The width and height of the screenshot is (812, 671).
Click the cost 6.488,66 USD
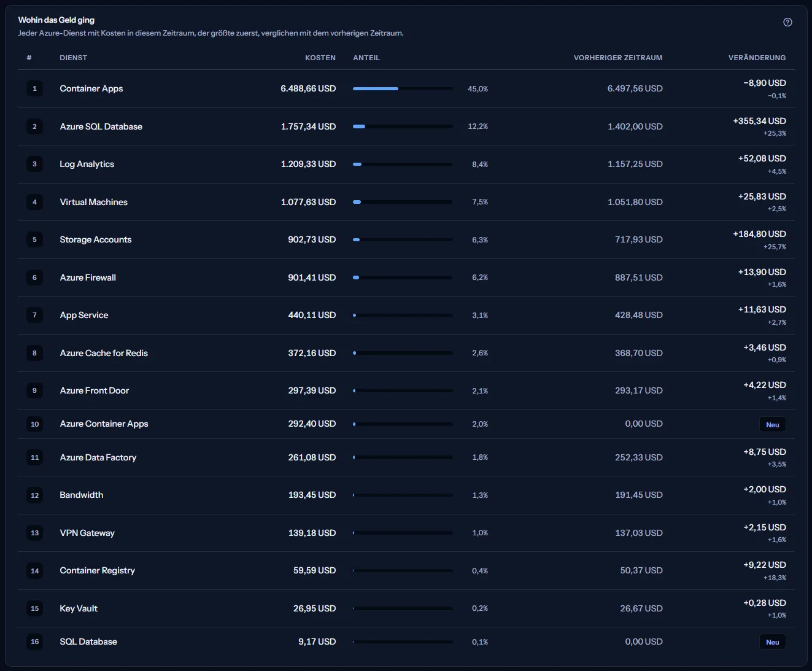coord(308,88)
